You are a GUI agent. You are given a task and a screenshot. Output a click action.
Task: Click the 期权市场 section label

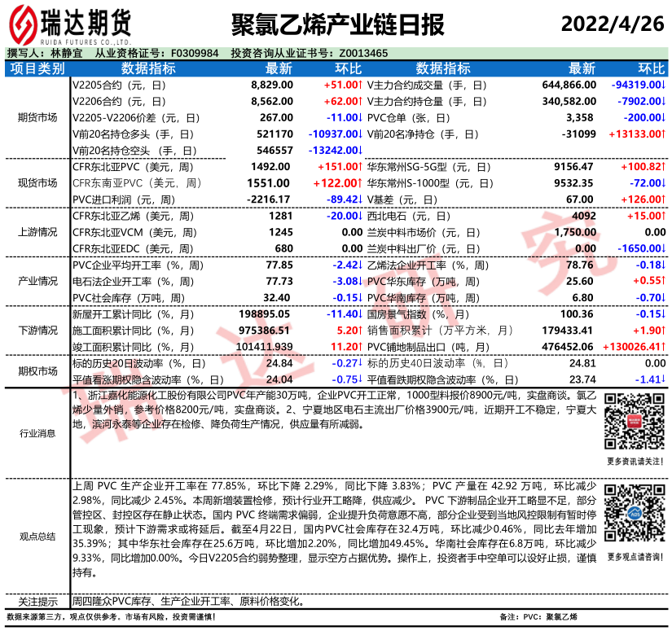pos(37,370)
